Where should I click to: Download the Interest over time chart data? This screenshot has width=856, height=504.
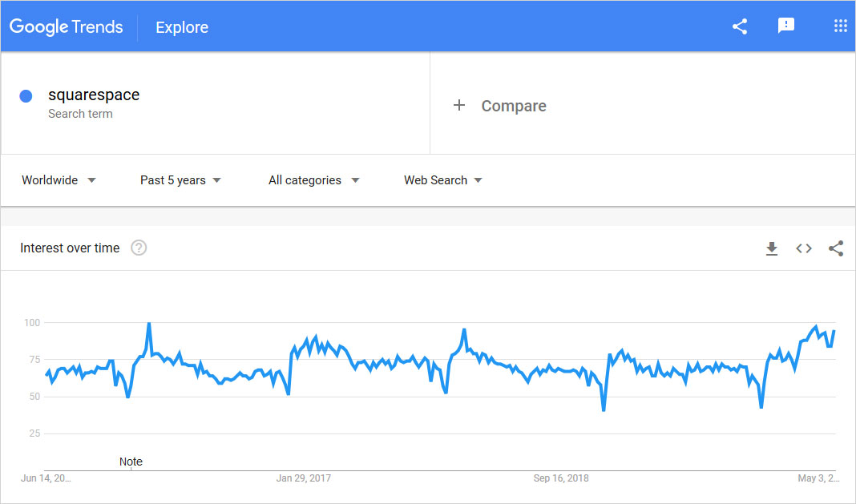[x=772, y=248]
